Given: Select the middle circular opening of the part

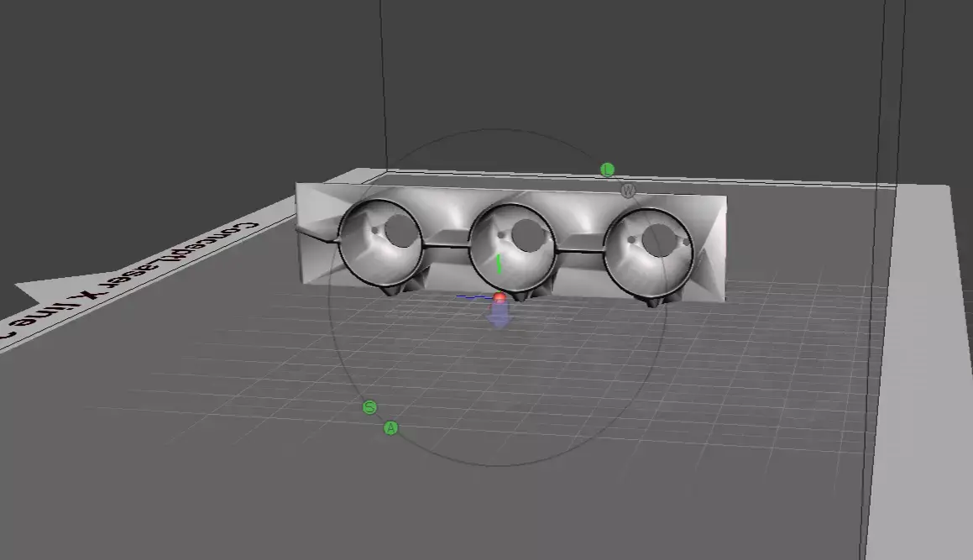Looking at the screenshot, I should click(x=513, y=249).
